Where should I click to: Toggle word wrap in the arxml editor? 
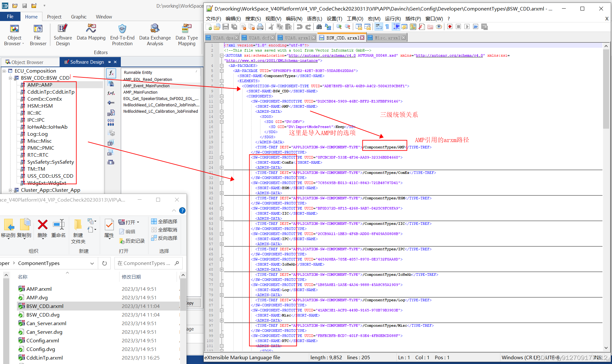[x=378, y=27]
